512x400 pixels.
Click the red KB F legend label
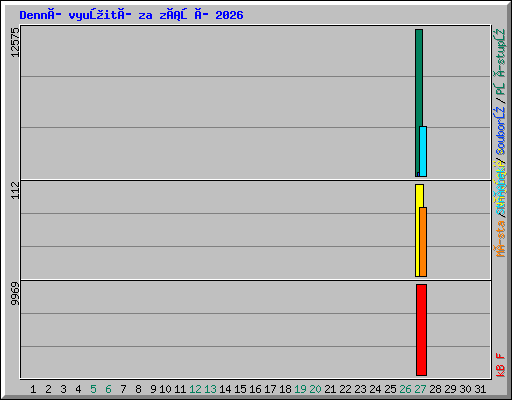[x=500, y=365]
